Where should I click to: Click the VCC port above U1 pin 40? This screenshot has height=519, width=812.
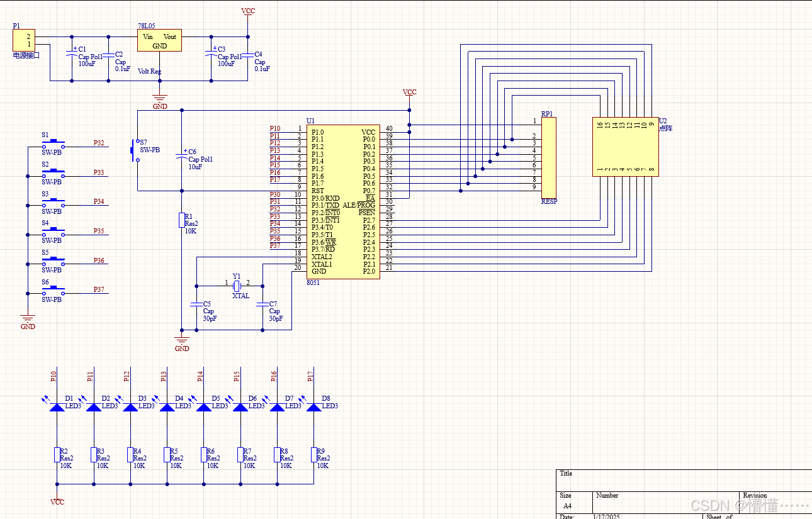coord(410,92)
